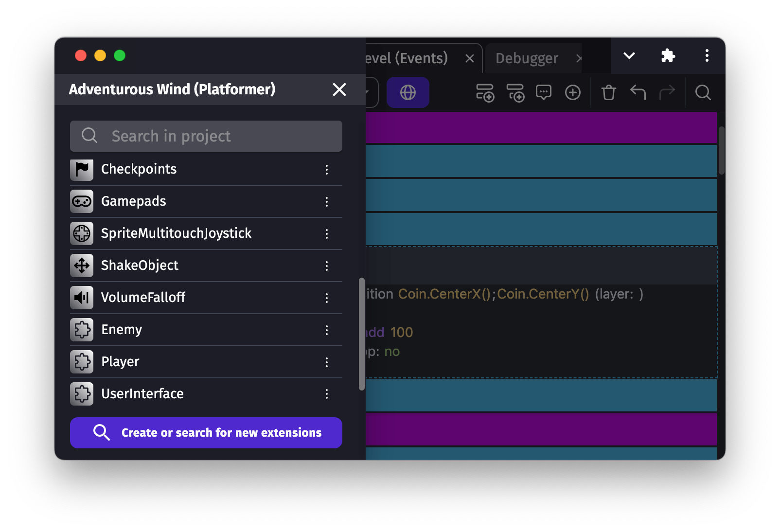This screenshot has width=780, height=532.
Task: Toggle the globe button in toolbar
Action: pos(408,92)
